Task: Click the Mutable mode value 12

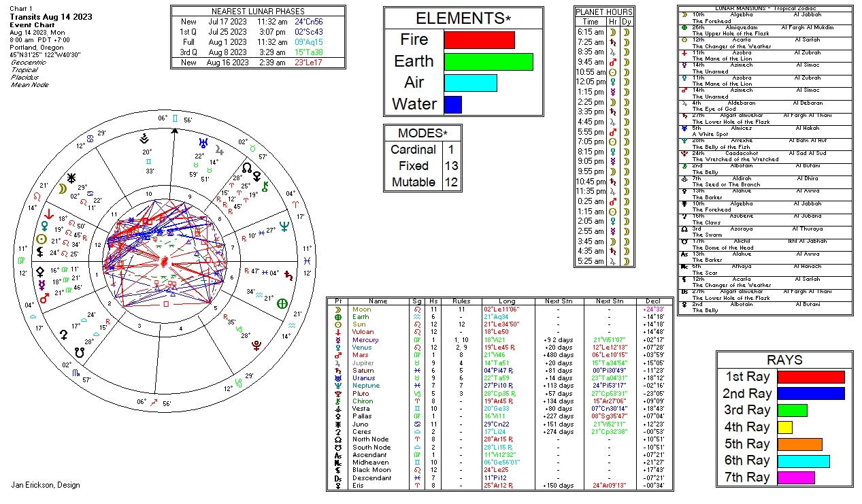Action: click(x=451, y=182)
